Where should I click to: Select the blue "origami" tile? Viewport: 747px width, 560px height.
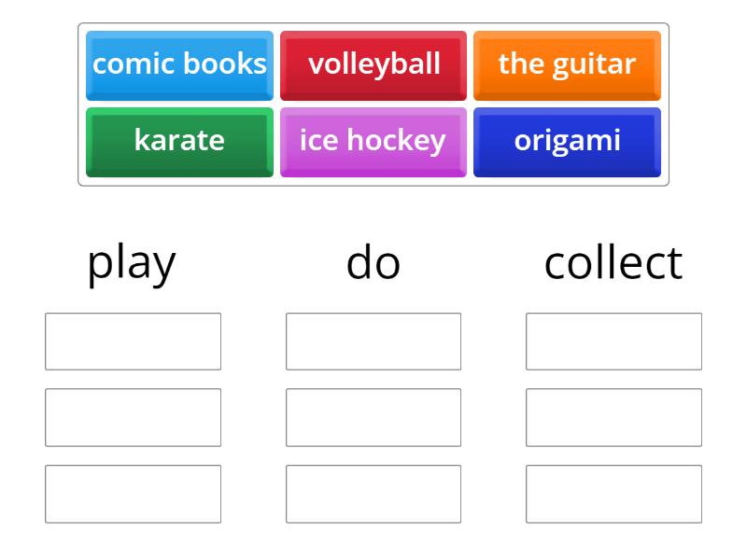(x=568, y=142)
